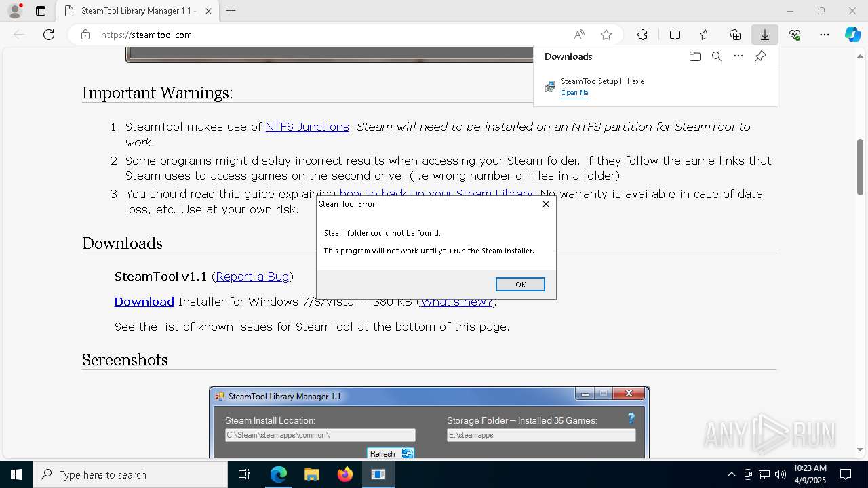Open volume control in system tray
868x488 pixels.
[x=781, y=474]
